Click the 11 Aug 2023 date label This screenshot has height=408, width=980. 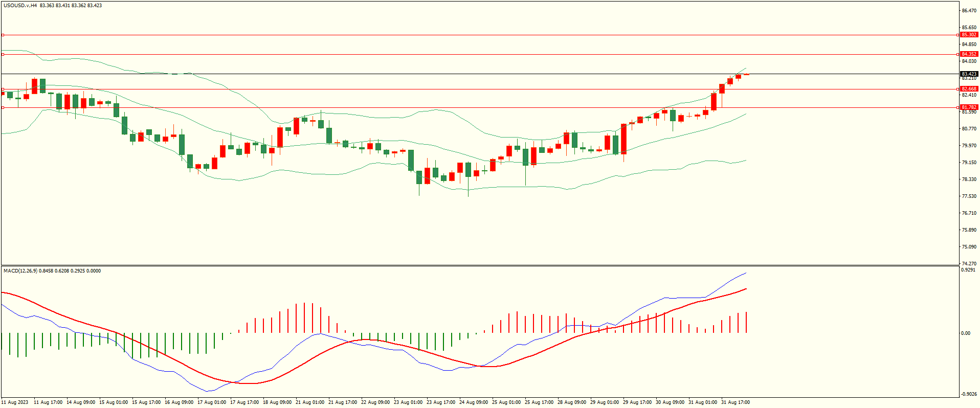(16, 402)
